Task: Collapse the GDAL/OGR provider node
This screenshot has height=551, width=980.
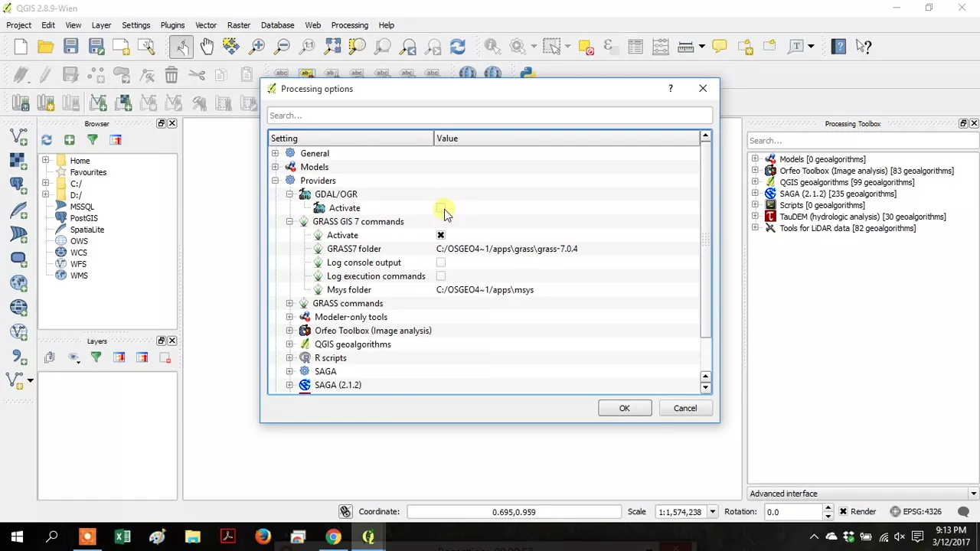Action: pos(289,194)
